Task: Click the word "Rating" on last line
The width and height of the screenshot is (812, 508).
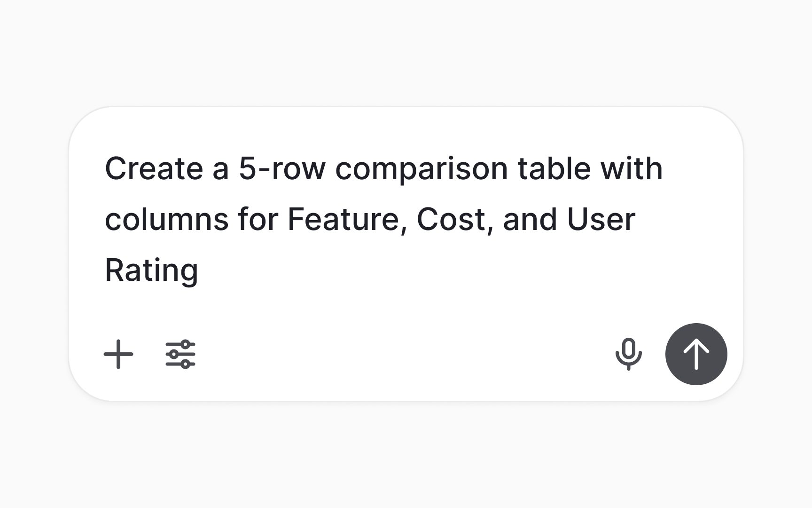Action: tap(151, 271)
